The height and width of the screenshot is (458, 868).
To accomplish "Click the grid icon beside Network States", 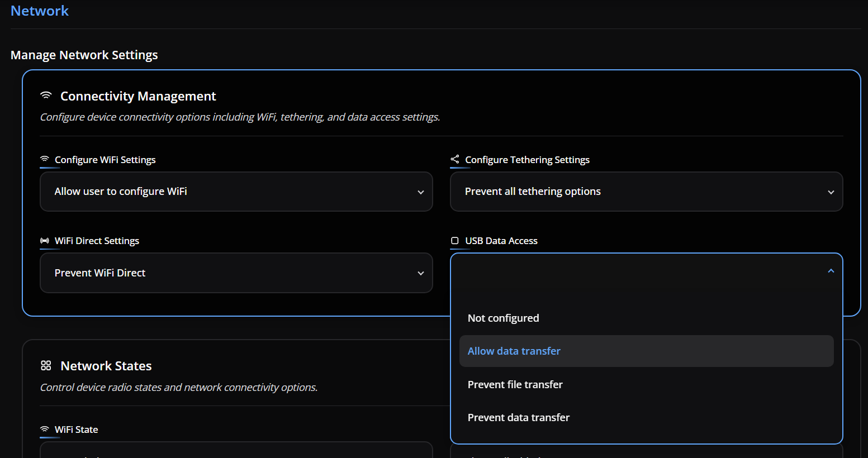I will pyautogui.click(x=46, y=366).
